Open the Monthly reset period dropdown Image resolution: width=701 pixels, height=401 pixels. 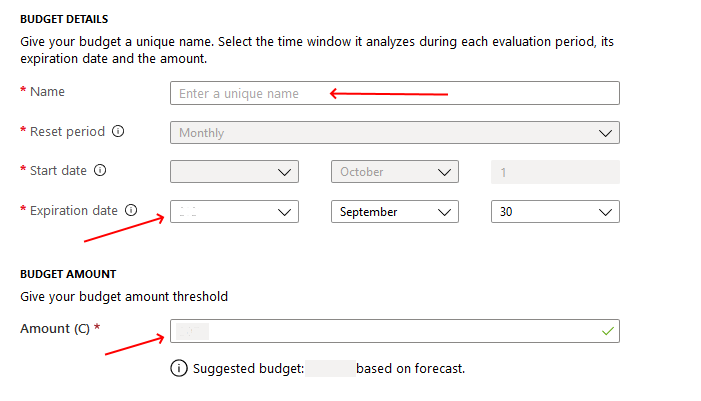pos(395,132)
